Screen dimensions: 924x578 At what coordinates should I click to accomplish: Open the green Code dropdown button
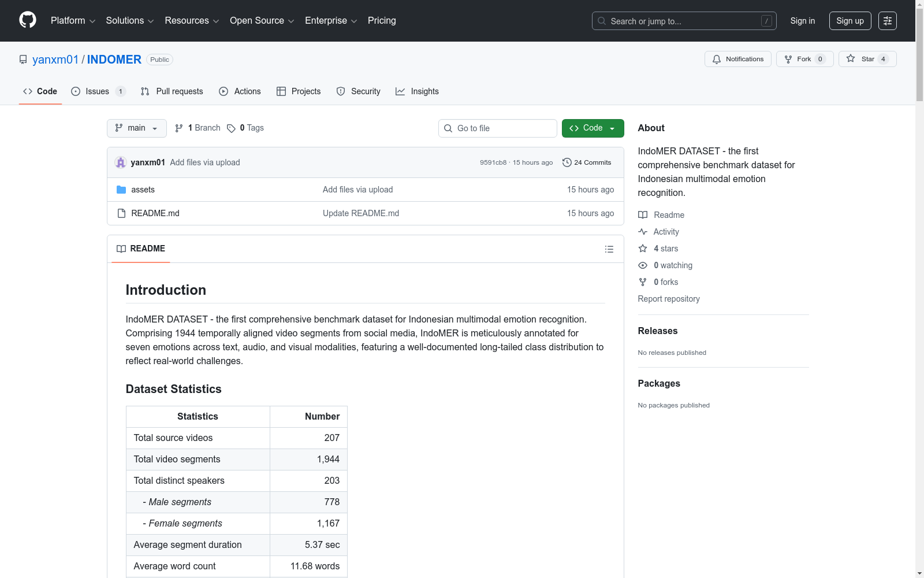pyautogui.click(x=593, y=128)
